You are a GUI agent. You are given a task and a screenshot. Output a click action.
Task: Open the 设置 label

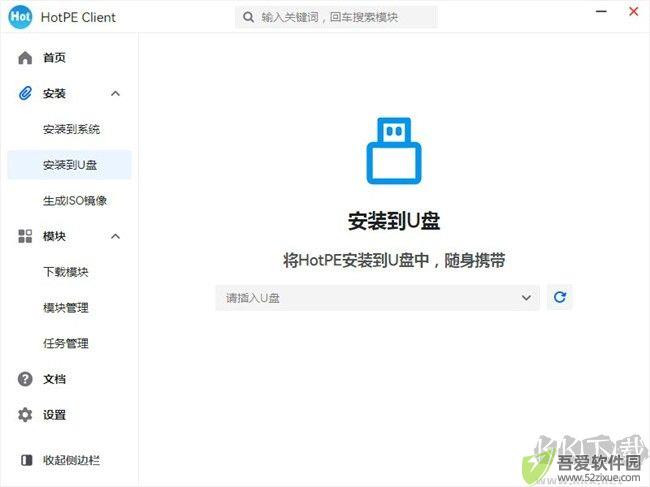coord(54,414)
